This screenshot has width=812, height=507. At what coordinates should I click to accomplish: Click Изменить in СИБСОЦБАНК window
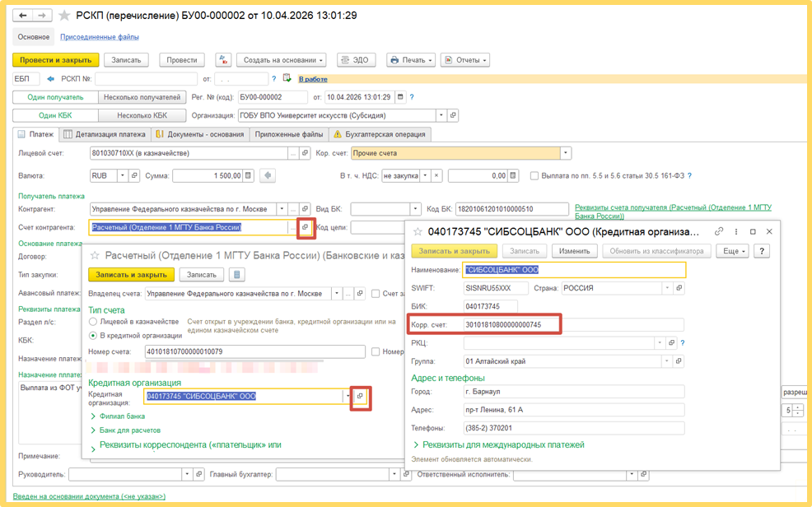point(574,251)
